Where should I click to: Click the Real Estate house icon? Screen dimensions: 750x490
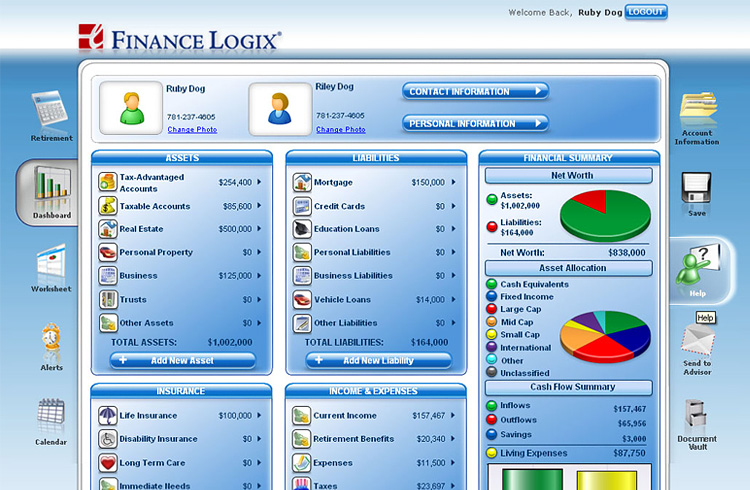[x=108, y=229]
